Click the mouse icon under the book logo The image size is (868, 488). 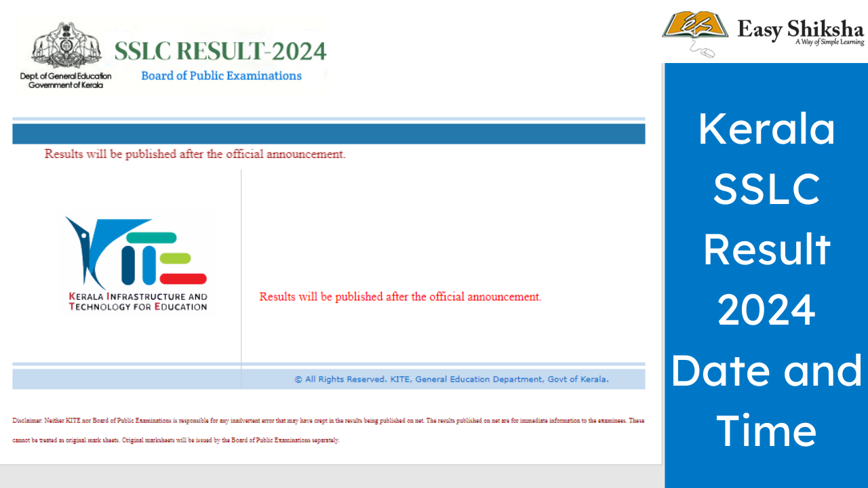pos(706,52)
